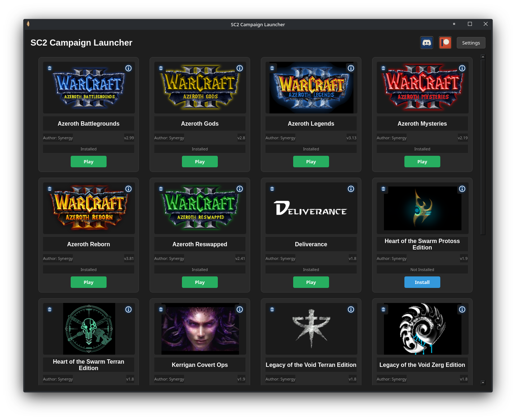Show info for Azeroth Reborn
516x420 pixels.
128,189
